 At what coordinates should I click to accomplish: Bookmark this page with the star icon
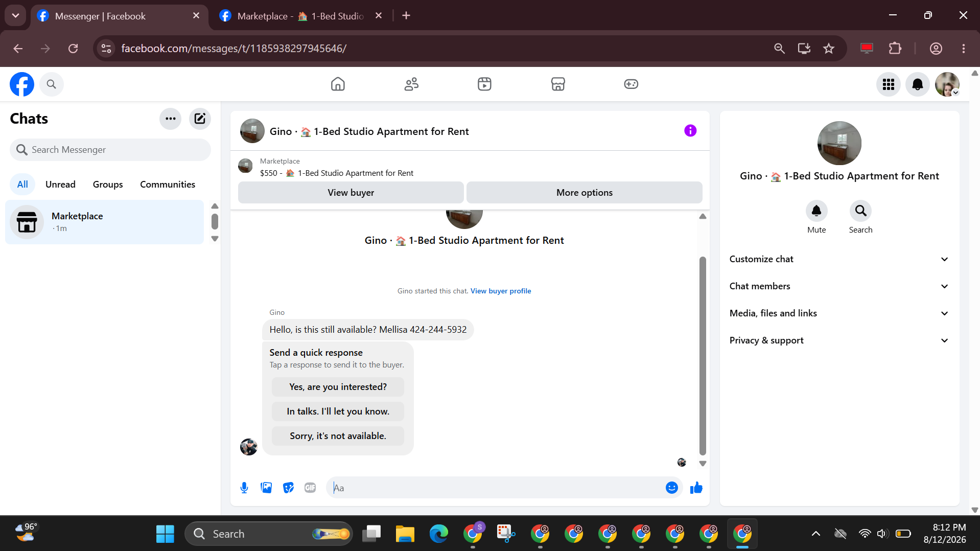click(x=829, y=49)
